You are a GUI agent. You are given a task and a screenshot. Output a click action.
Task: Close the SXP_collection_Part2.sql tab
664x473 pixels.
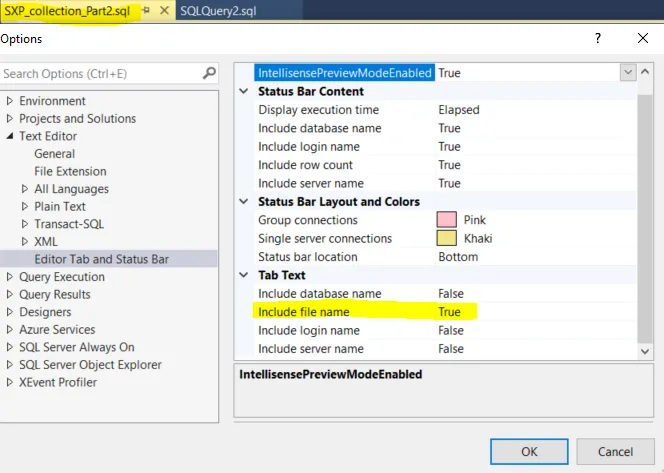(x=164, y=10)
